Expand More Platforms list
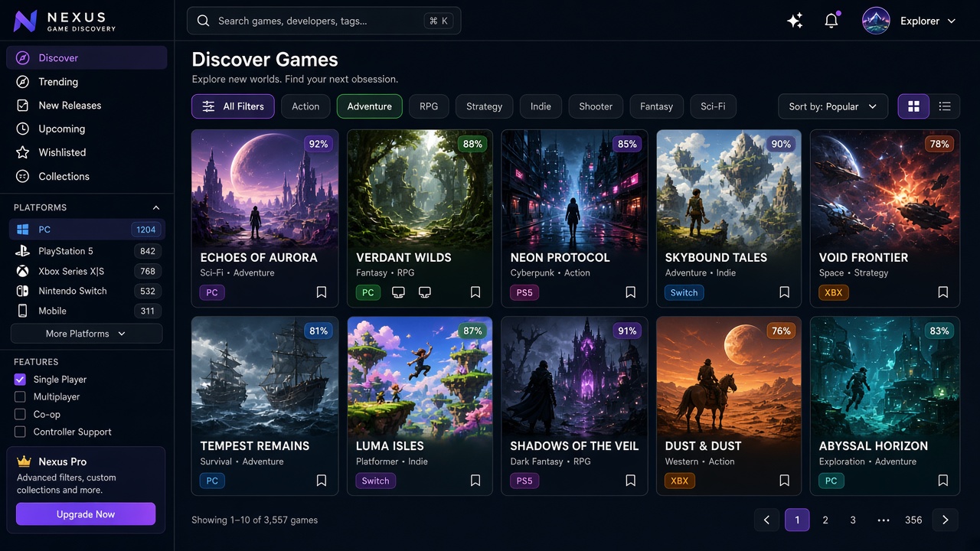This screenshot has width=980, height=551. click(87, 334)
